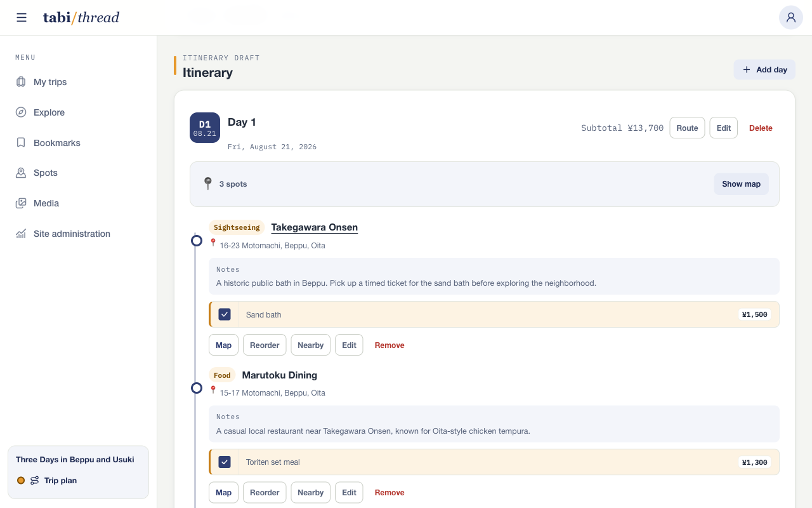Edit the Takegawara Onsen spot

[x=349, y=345]
